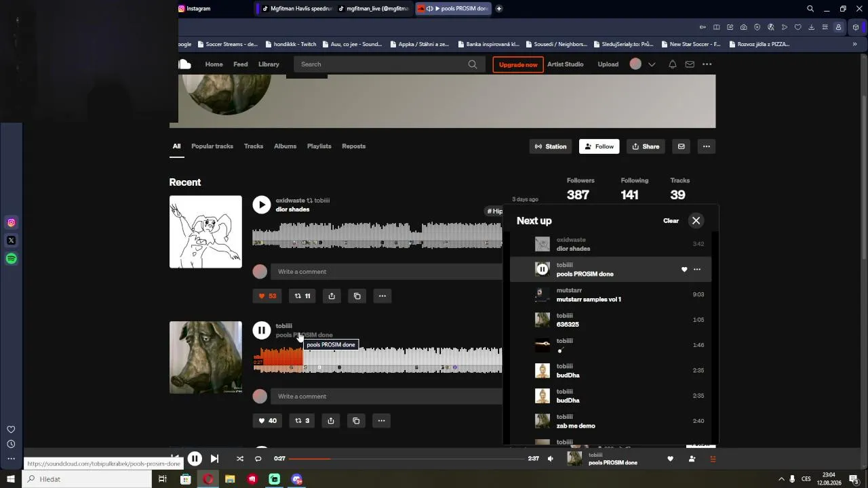Focus the SoundCloud search field

[x=389, y=64]
